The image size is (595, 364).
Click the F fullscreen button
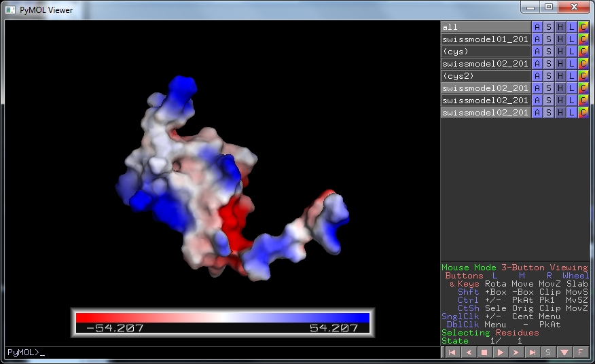(581, 352)
